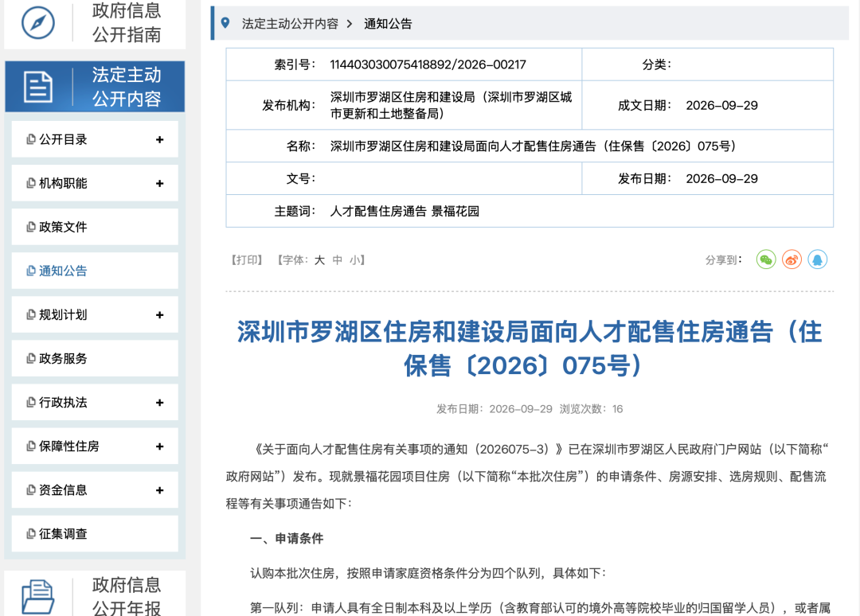Click the 打印 print link
The image size is (860, 616).
click(x=246, y=259)
